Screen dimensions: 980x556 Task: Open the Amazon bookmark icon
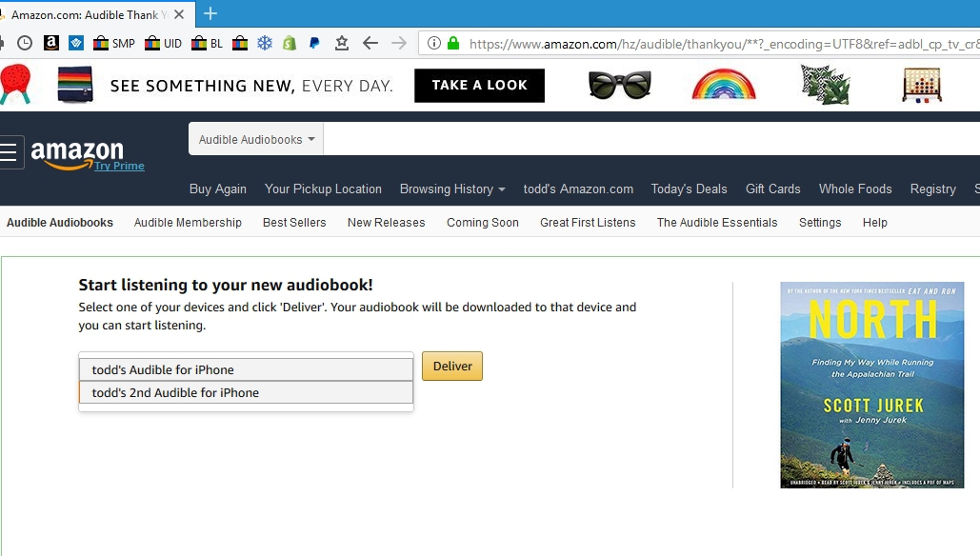coord(51,43)
